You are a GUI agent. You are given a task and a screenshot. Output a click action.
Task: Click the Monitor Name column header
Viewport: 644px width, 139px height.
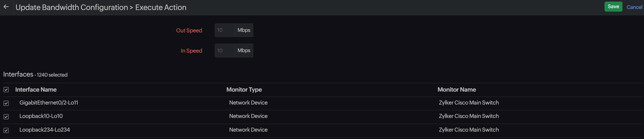coord(457,90)
